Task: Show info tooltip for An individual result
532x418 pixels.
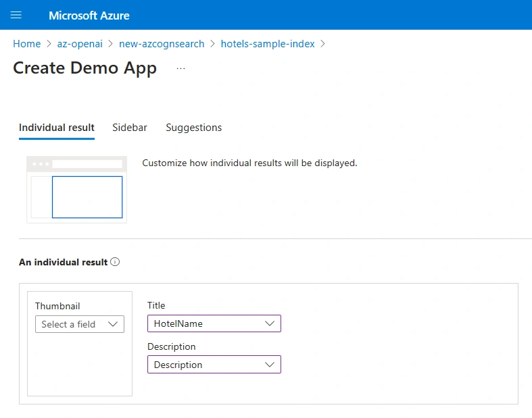Action: [x=115, y=262]
